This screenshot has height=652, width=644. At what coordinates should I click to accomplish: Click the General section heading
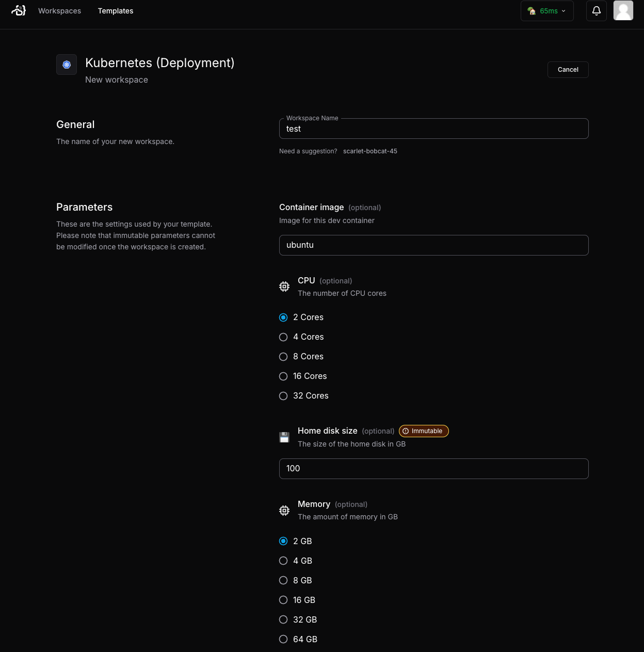click(75, 124)
